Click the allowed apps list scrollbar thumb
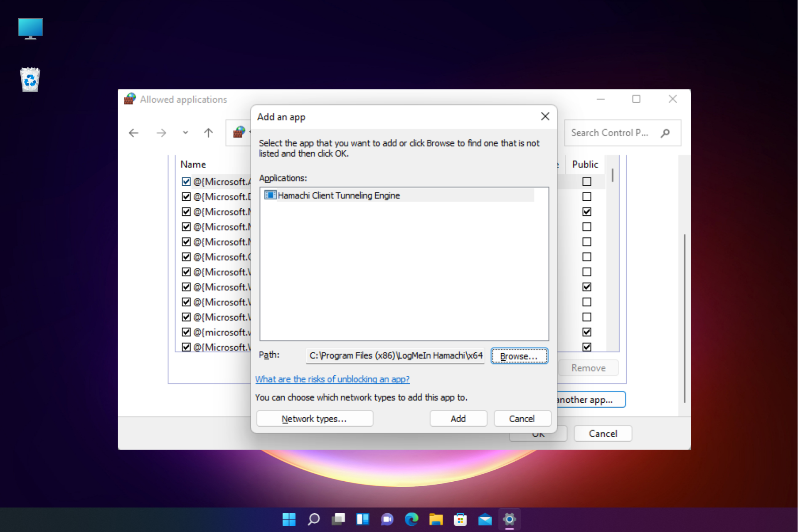This screenshot has height=532, width=798. click(612, 175)
